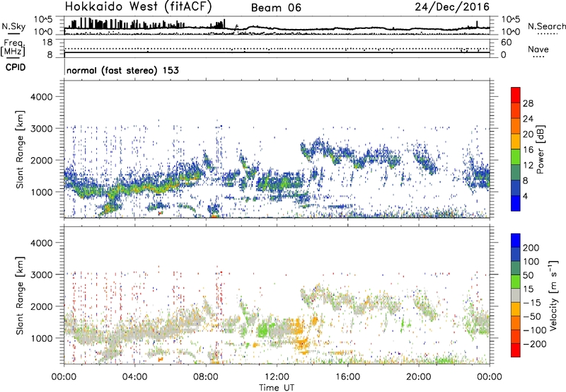
Task: Click the 'N.Search' legend label
Action: coord(546,26)
